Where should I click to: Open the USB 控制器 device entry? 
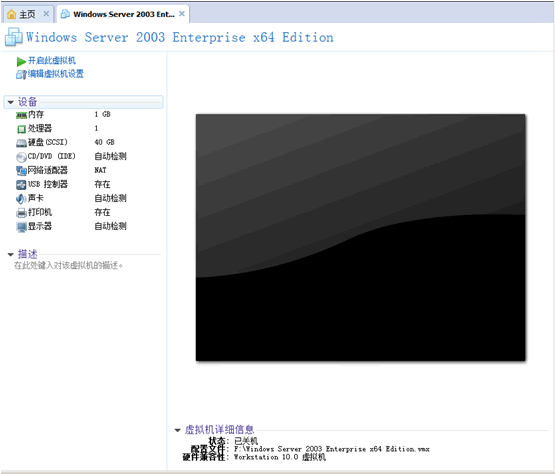(47, 184)
